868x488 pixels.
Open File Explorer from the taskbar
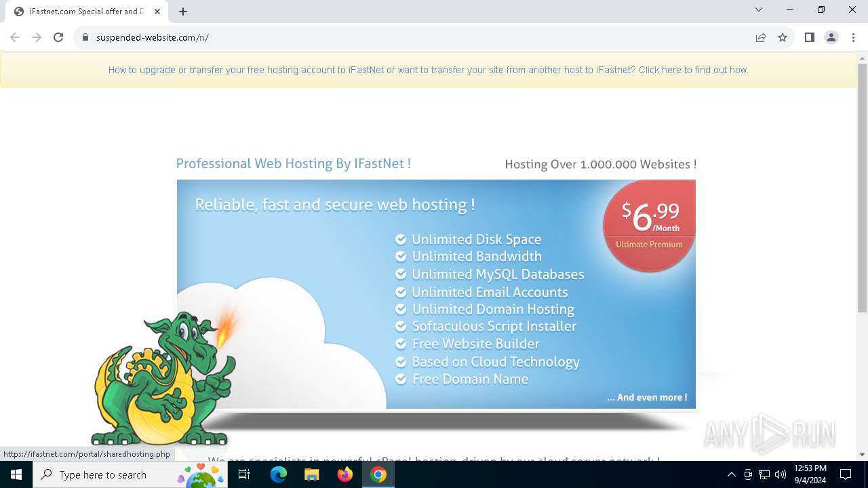pos(312,474)
